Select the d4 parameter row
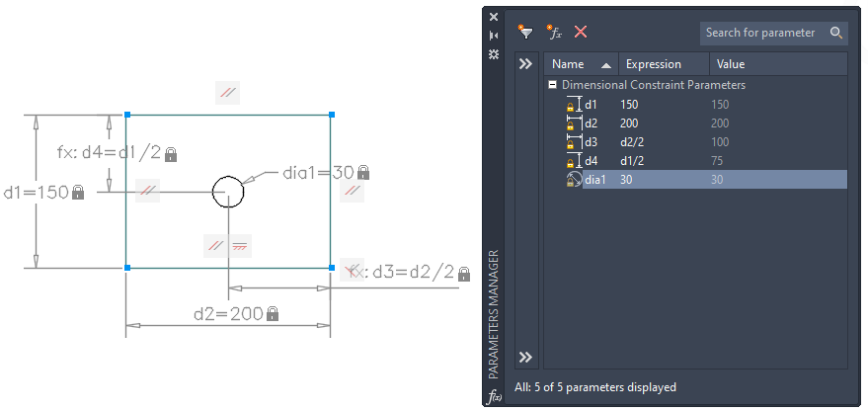Image resolution: width=868 pixels, height=411 pixels. click(706, 161)
